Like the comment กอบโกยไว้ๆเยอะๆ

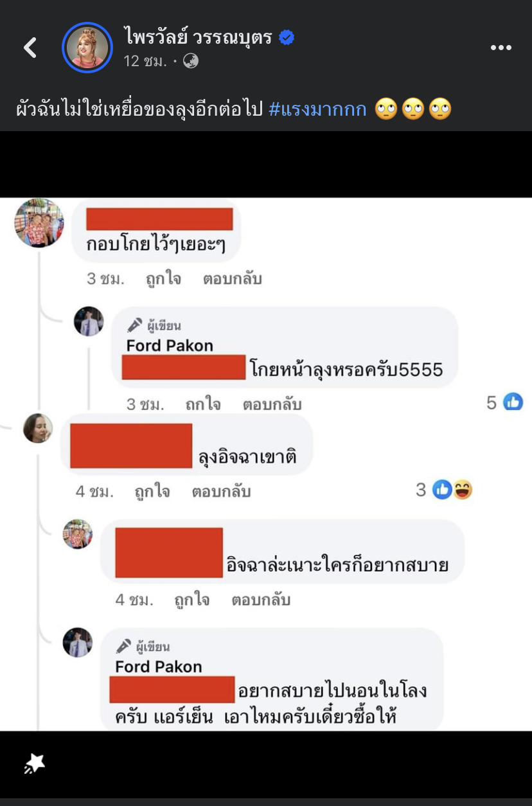pos(163,279)
